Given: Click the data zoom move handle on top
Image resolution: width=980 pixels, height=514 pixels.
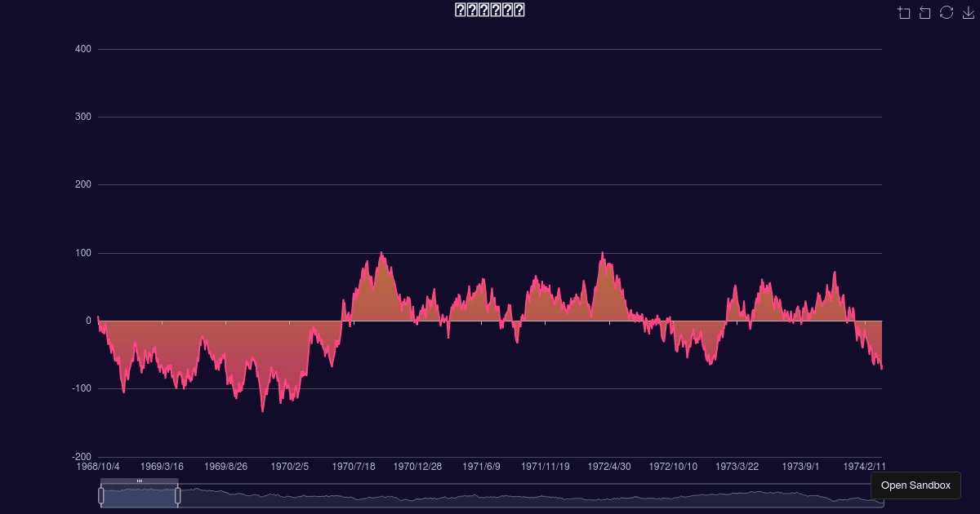Looking at the screenshot, I should point(140,481).
